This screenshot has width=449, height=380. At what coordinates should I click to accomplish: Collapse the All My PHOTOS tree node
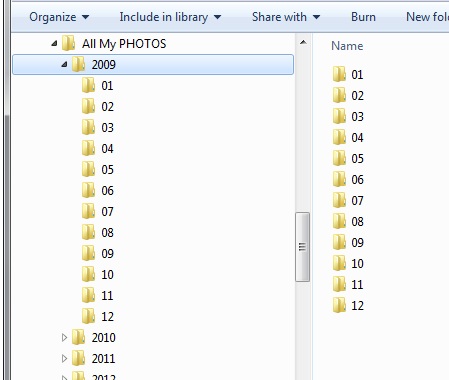54,43
